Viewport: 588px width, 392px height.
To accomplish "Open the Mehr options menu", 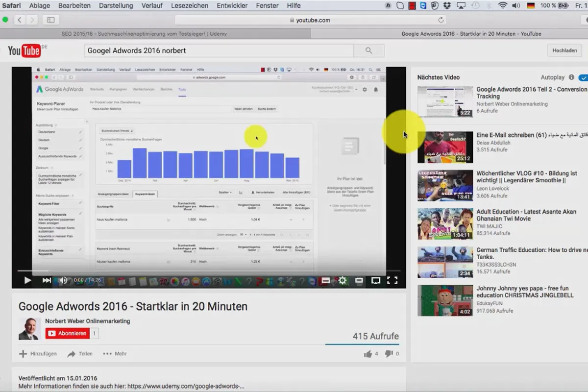I will click(x=115, y=353).
